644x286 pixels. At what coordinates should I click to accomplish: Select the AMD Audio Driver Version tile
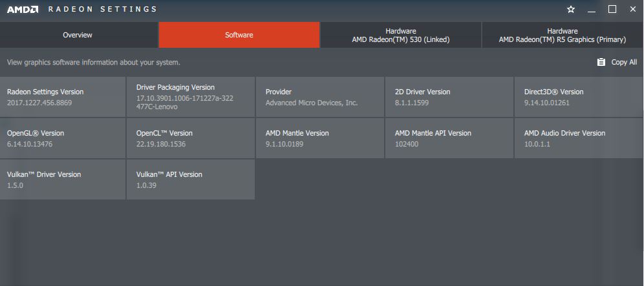tap(579, 138)
